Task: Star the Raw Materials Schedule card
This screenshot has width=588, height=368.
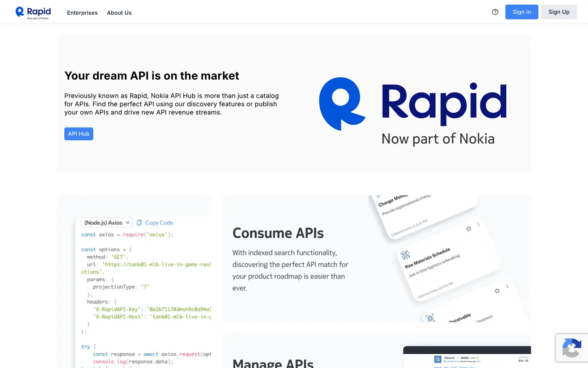Action: (x=469, y=229)
